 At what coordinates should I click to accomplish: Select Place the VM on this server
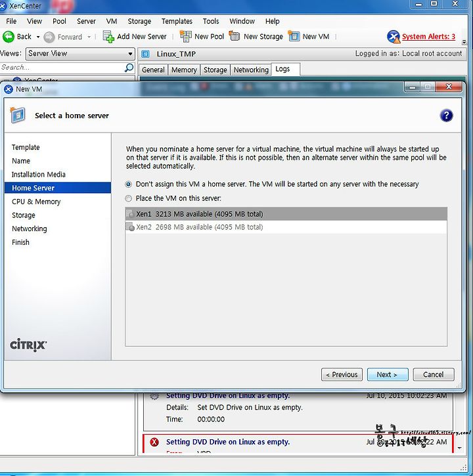point(129,198)
